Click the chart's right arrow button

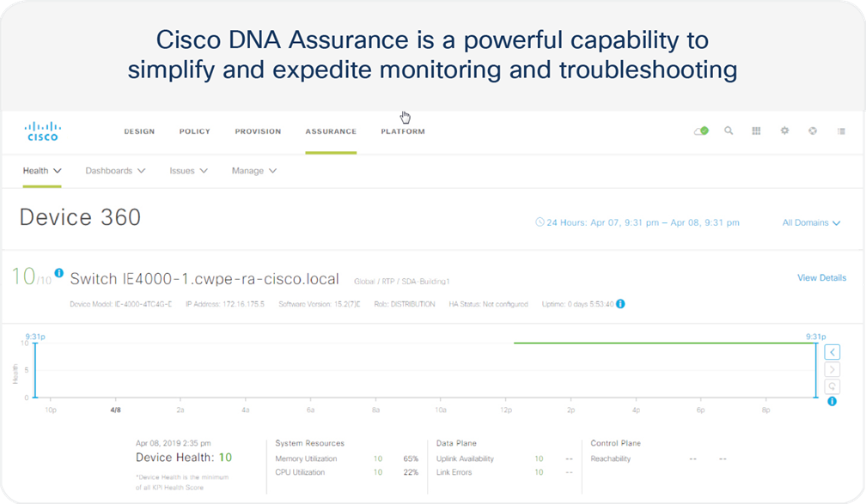832,369
